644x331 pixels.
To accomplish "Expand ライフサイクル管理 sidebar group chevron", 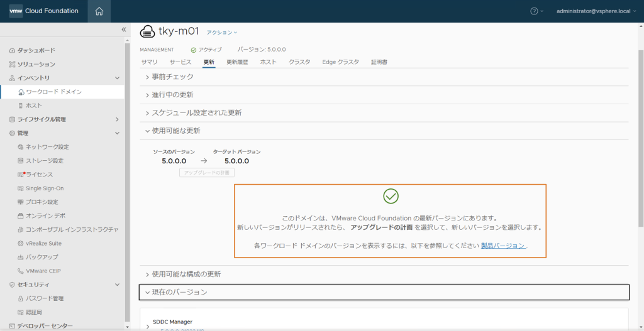I will 117,119.
